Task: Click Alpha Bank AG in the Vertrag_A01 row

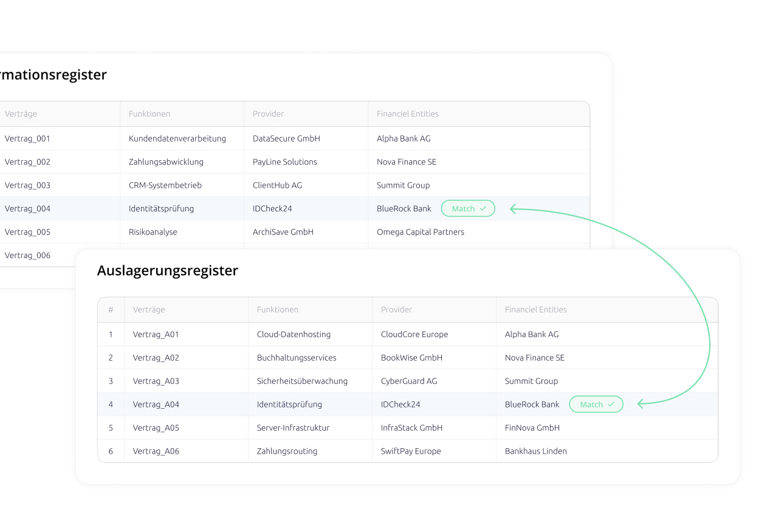Action: click(532, 335)
